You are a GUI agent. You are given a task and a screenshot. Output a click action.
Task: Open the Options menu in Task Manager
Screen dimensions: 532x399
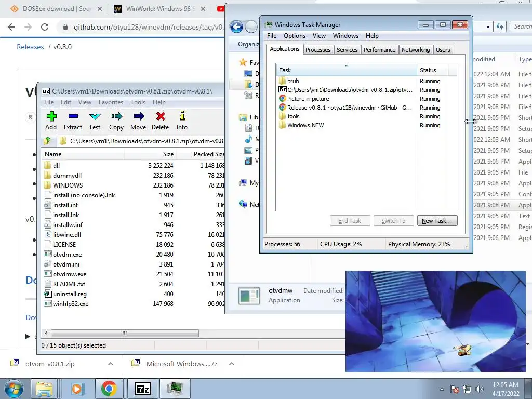pyautogui.click(x=295, y=36)
